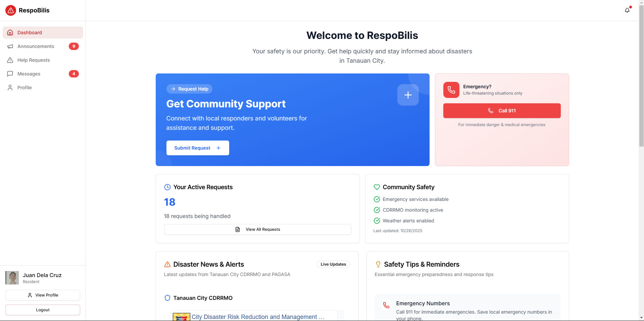Click the Request Help pill label

pos(189,89)
